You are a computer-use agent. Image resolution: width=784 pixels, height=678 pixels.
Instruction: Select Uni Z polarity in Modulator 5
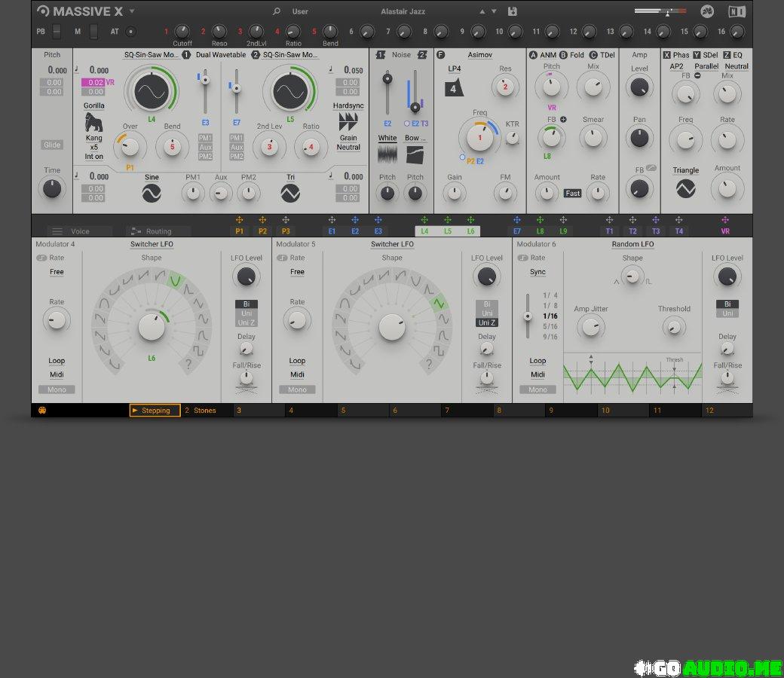tap(487, 322)
